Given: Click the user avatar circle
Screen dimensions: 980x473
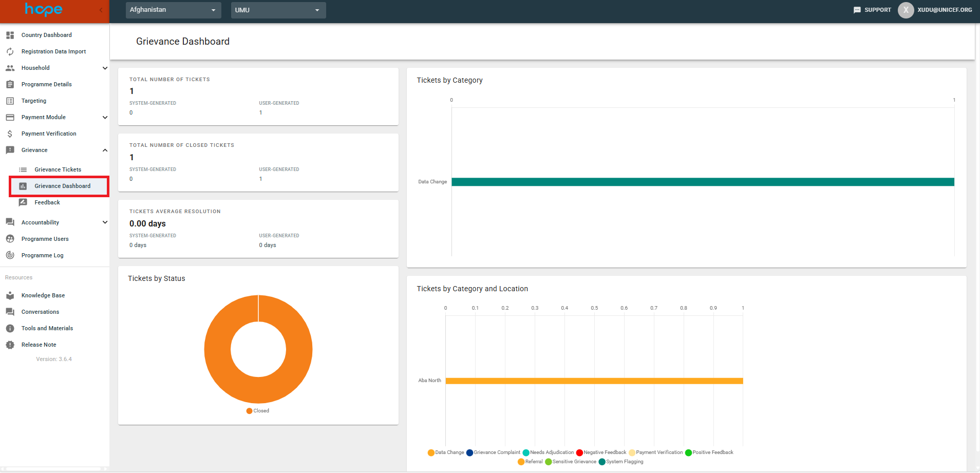Looking at the screenshot, I should [906, 10].
